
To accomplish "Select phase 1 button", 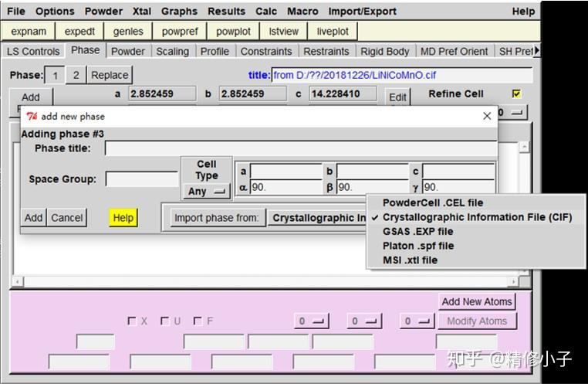I will 55,75.
